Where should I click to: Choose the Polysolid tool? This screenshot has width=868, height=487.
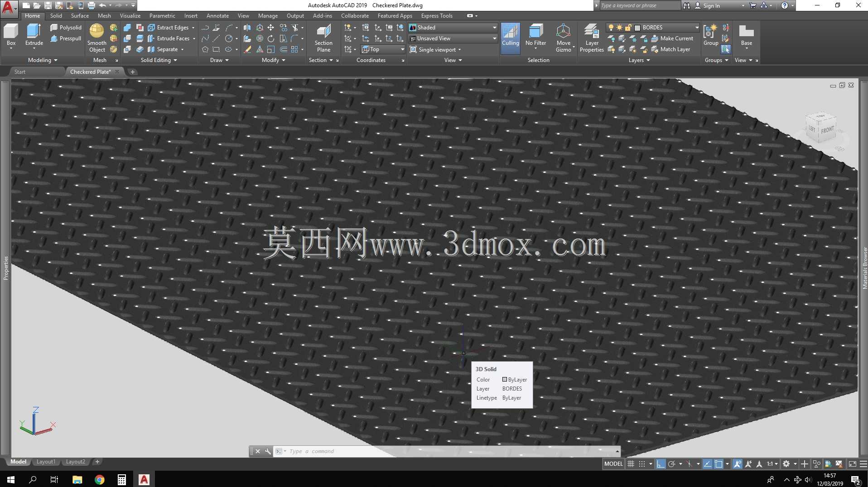66,28
